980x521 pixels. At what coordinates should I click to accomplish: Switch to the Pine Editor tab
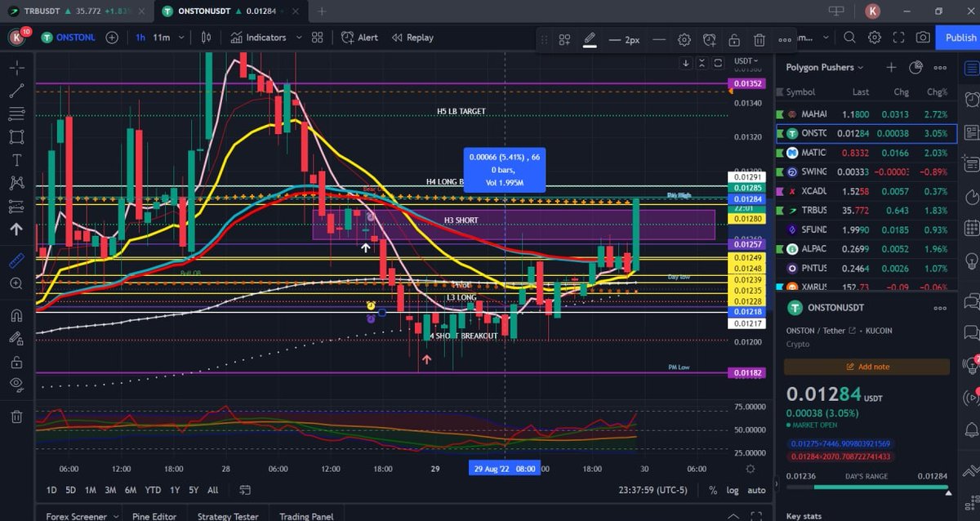coord(154,516)
